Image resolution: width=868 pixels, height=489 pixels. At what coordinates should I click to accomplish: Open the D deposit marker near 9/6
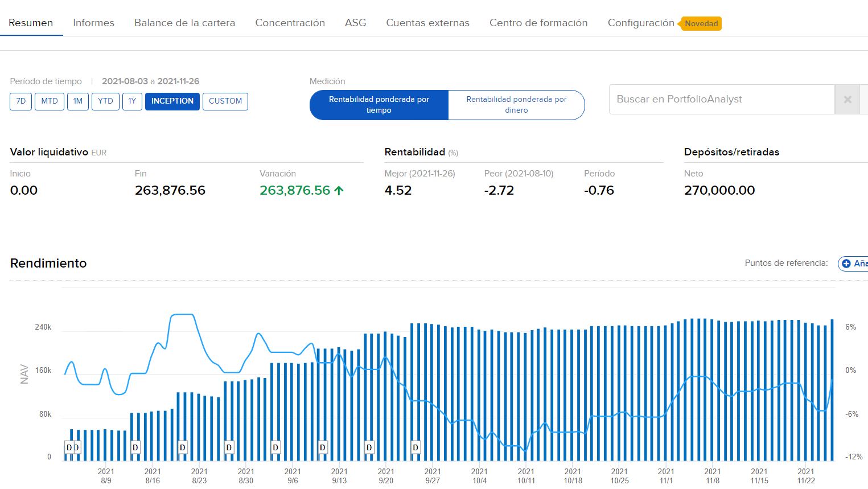(x=275, y=447)
